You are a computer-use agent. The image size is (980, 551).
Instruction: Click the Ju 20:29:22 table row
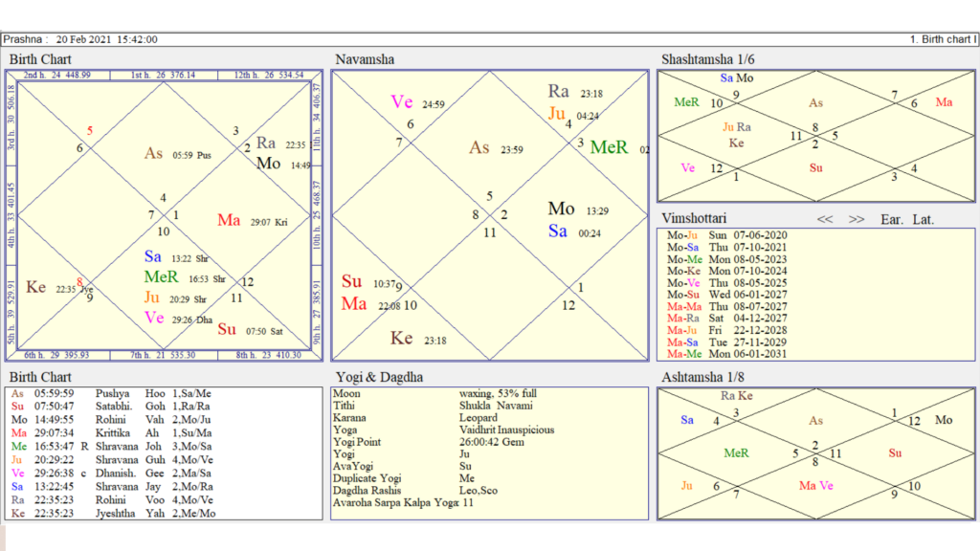(111, 460)
